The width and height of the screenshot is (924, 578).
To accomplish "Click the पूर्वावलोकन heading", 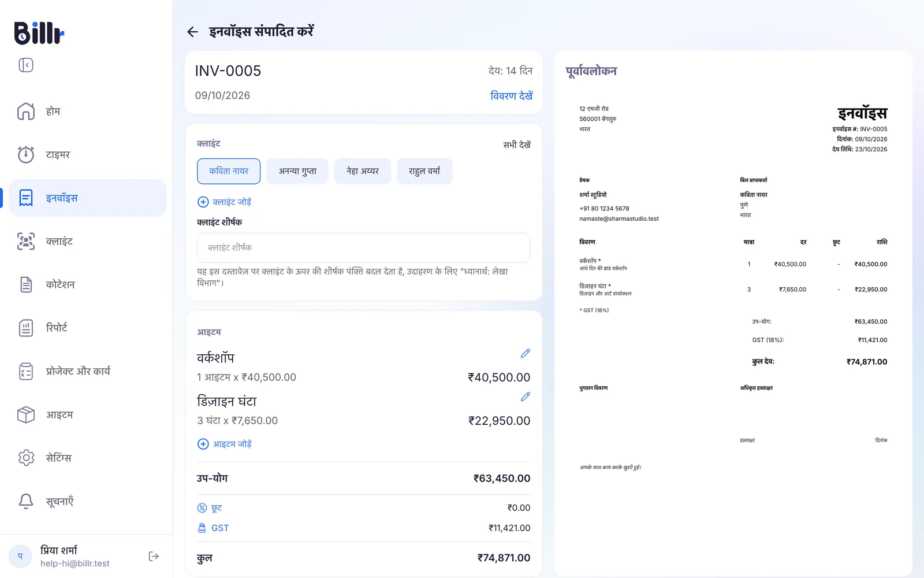I will coord(591,71).
